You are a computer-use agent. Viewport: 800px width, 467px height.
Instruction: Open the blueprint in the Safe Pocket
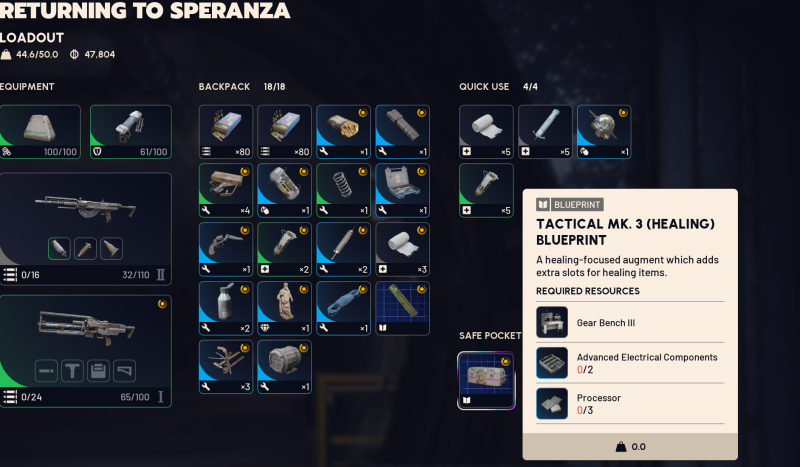point(486,380)
